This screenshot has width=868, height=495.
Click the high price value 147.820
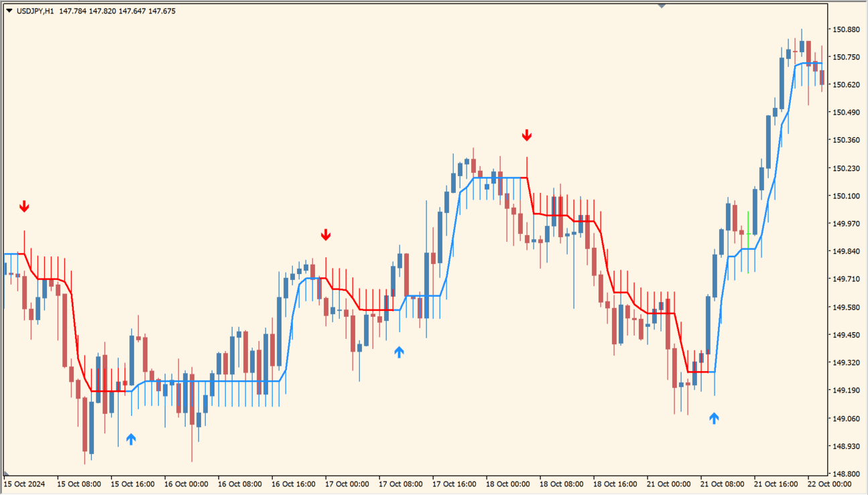click(x=102, y=11)
